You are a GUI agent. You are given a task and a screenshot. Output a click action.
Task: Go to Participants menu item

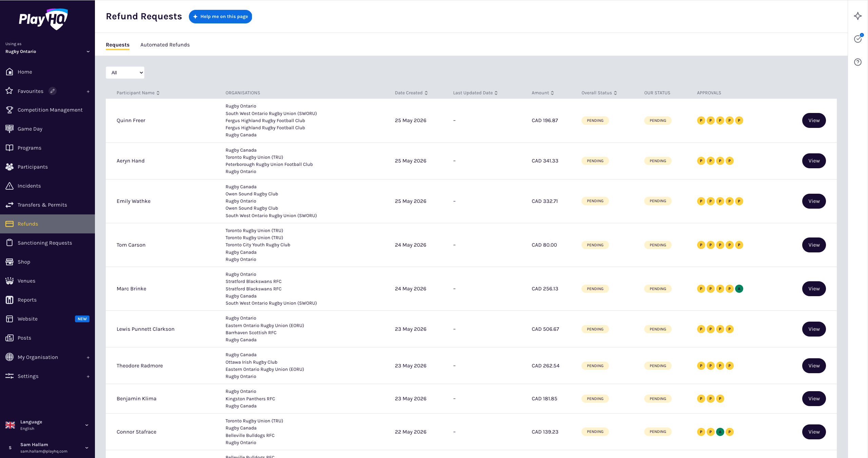(47, 167)
